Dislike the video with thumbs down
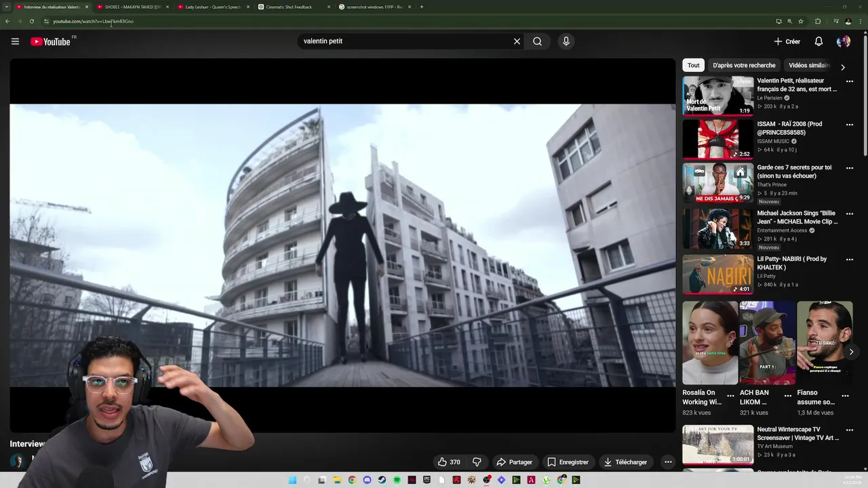Screen dimensions: 868x488 click(x=477, y=462)
